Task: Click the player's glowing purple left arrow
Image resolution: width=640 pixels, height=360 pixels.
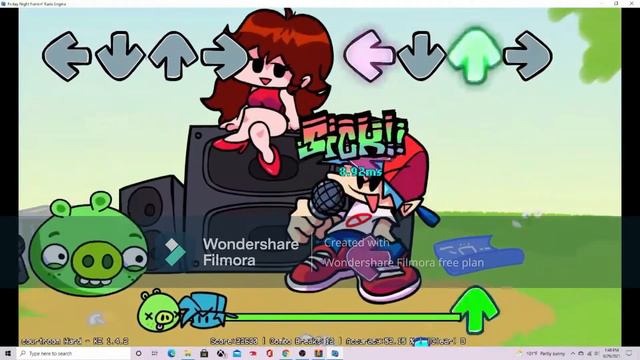Action: click(369, 56)
